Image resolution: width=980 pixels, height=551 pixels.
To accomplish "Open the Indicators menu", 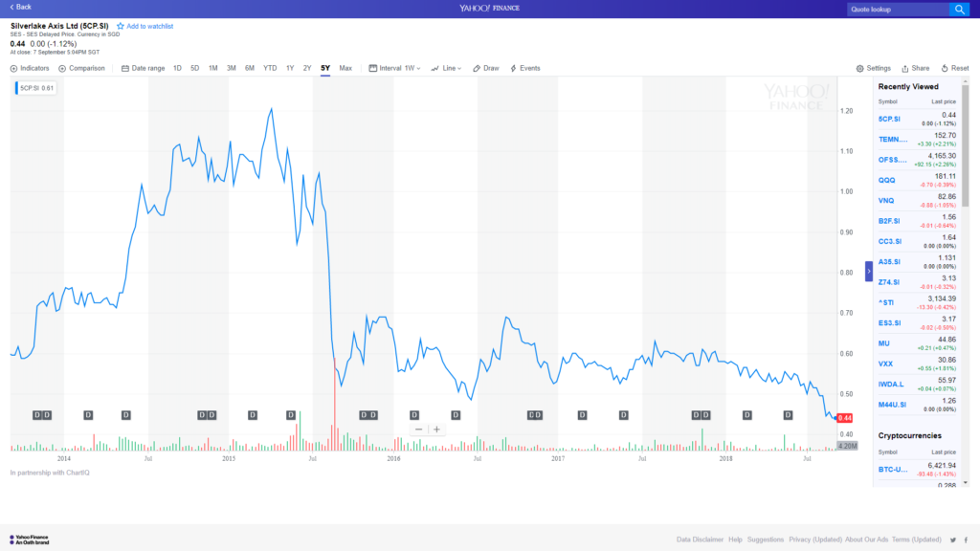I will coord(30,68).
